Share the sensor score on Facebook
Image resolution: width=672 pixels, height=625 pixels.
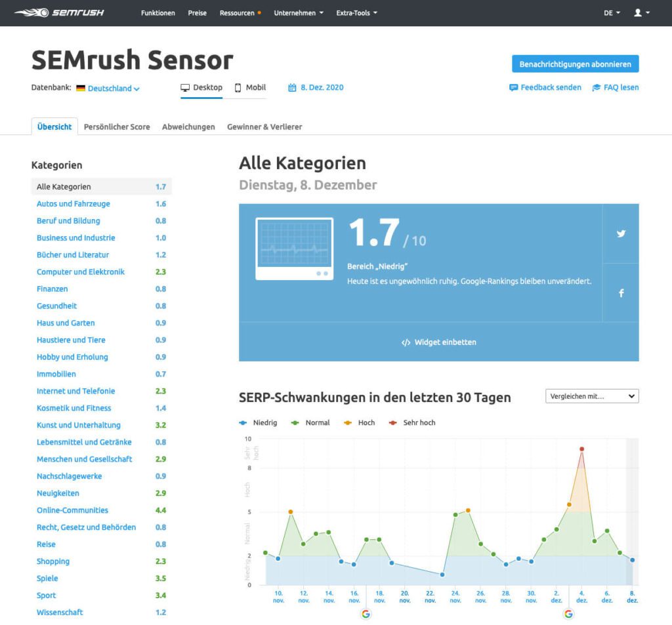(x=621, y=293)
